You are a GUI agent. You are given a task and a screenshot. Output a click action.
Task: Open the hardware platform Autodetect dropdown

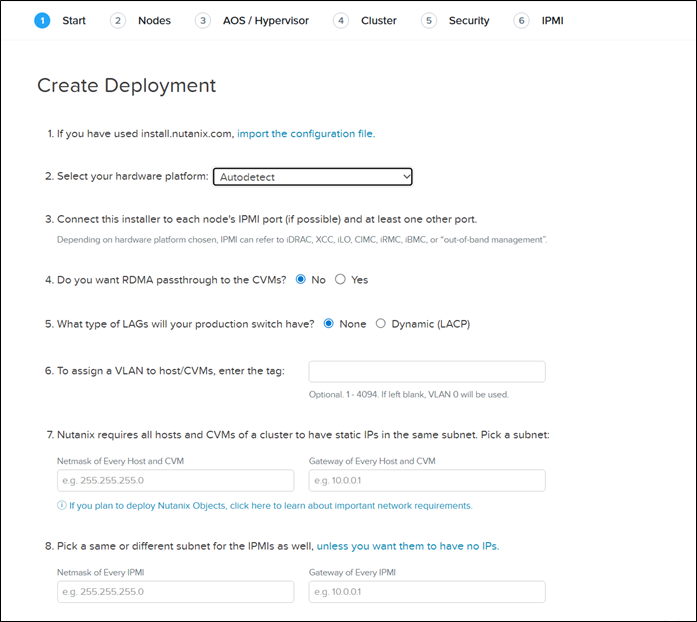pos(313,177)
